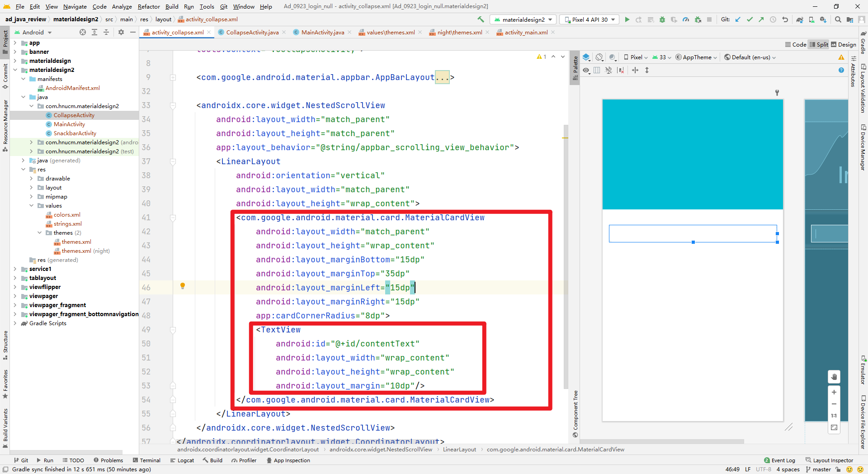Click the orange warning icon in preview toolbar
The image size is (868, 474).
click(x=841, y=57)
